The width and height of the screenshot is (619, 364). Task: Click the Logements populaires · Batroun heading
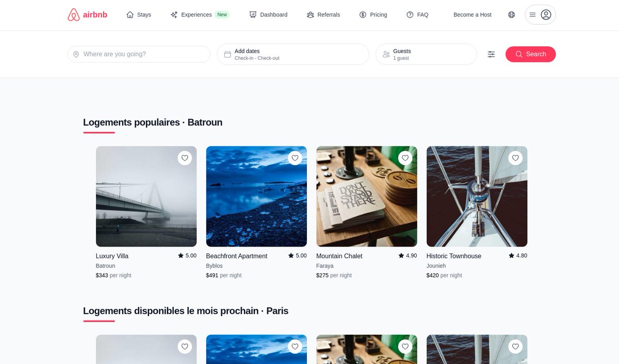pos(153,123)
